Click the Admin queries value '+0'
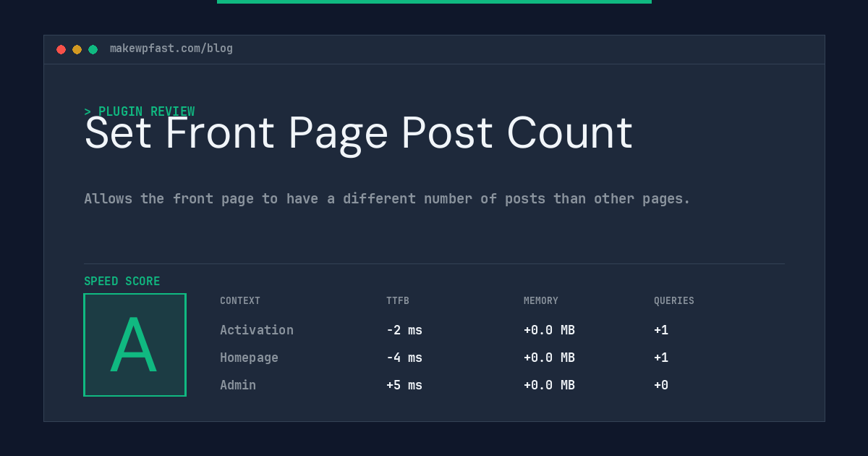 (661, 385)
